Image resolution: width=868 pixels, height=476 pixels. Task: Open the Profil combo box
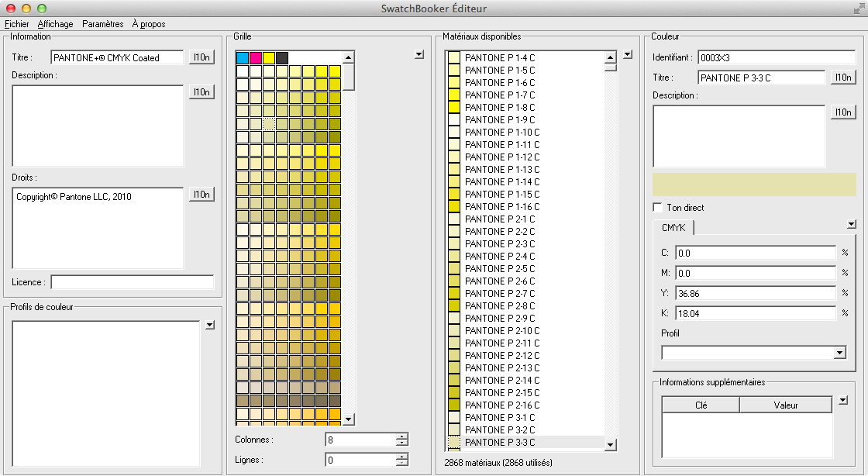point(754,353)
